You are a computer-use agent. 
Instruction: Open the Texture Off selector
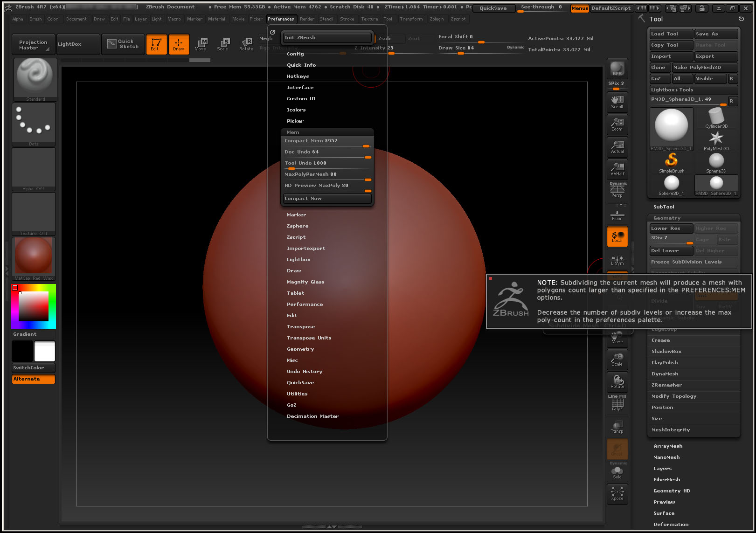pyautogui.click(x=34, y=214)
